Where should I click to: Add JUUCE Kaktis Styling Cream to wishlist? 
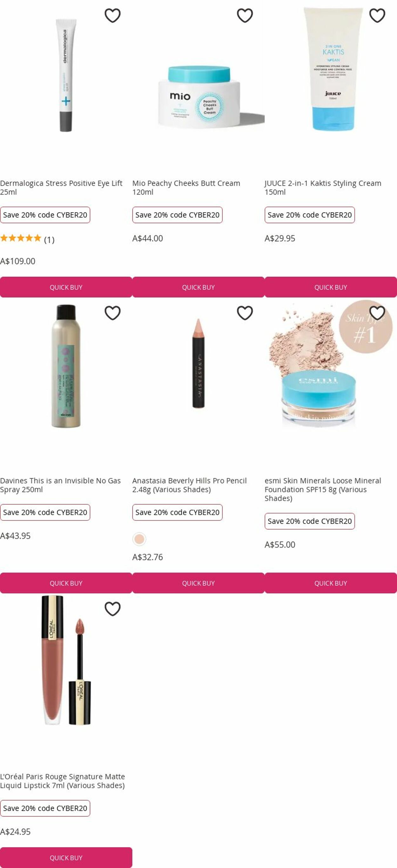coord(377,16)
